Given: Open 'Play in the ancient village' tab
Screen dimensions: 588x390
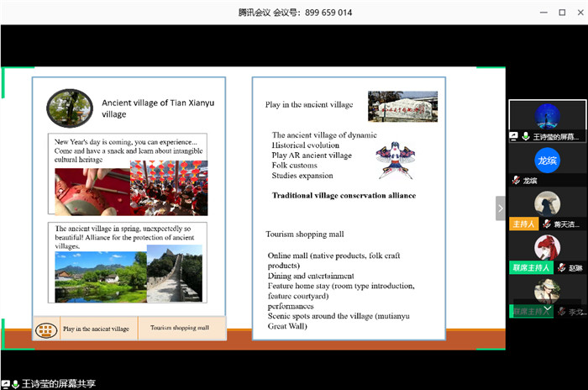Looking at the screenshot, I should [x=96, y=329].
